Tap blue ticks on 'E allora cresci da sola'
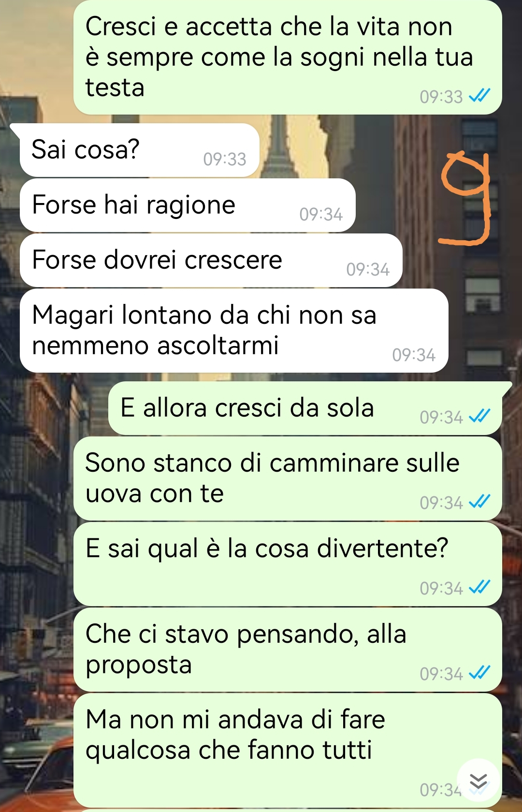Screen dimensions: 522x812 pos(479,416)
